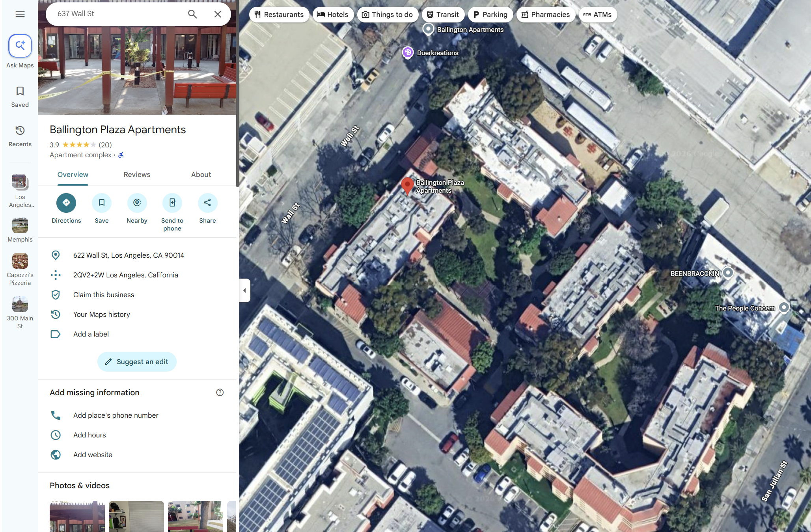
Task: Click the label tag icon
Action: pyautogui.click(x=56, y=334)
